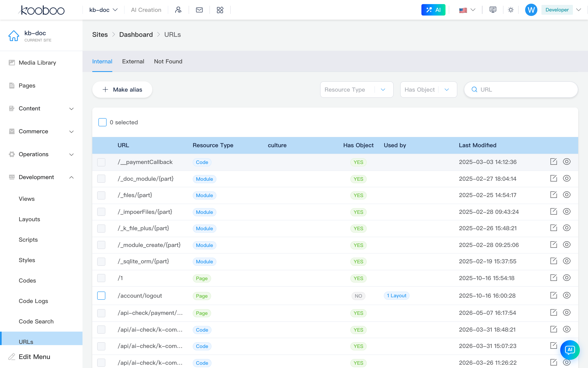Switch to the Not Found tab
Image resolution: width=588 pixels, height=368 pixels.
click(x=168, y=61)
